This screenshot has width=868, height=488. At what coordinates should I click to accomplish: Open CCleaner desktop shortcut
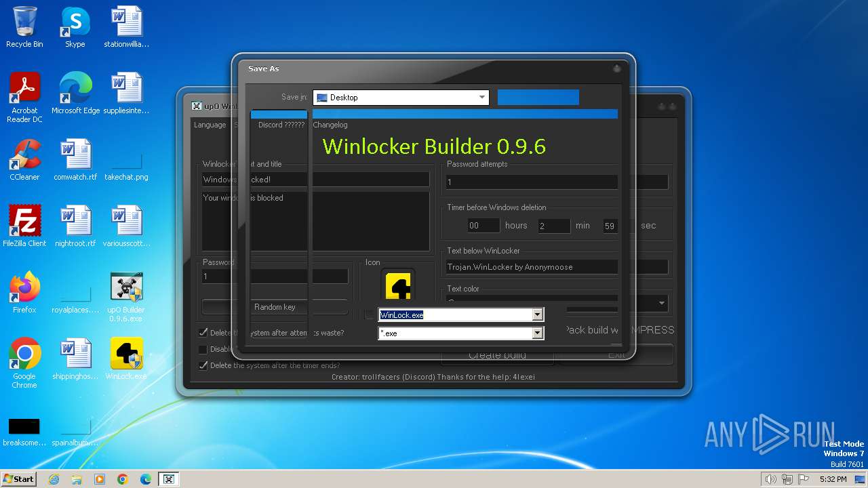[24, 161]
